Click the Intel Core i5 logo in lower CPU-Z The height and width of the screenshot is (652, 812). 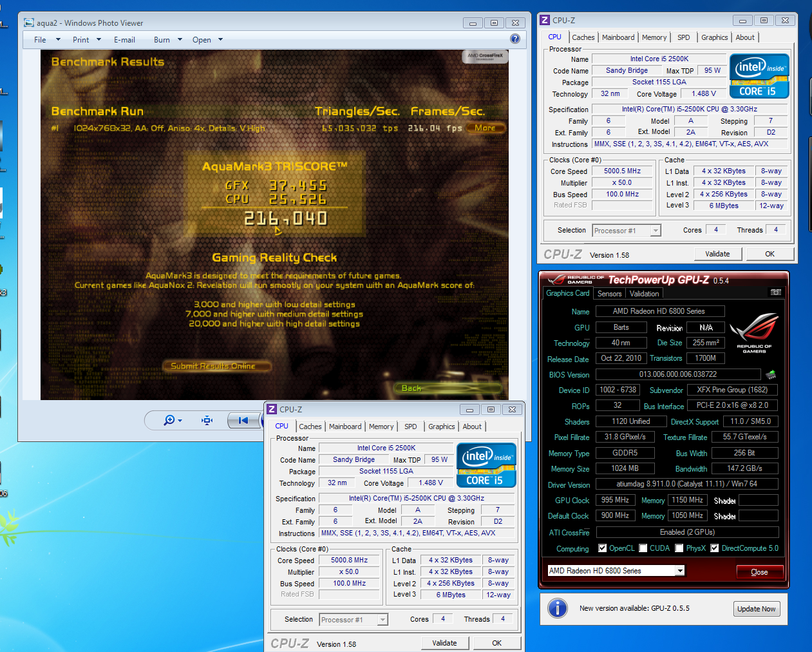click(x=486, y=465)
